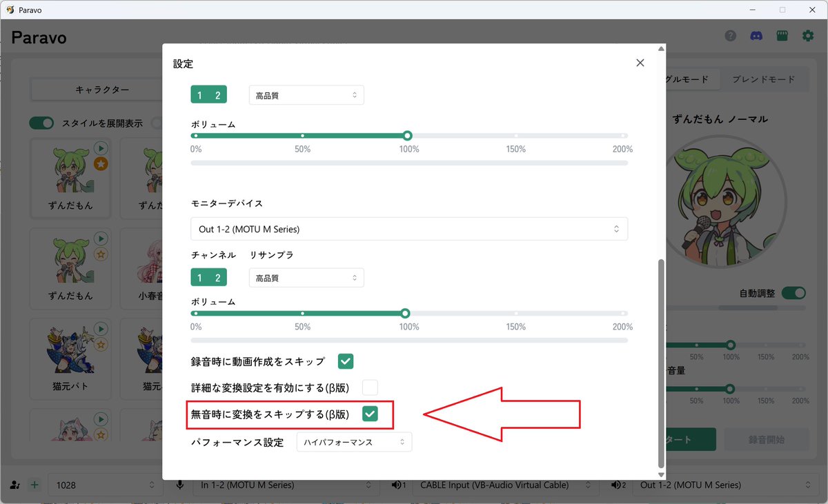828x504 pixels.
Task: Adjust the 音量 slider handle
Action: tap(730, 389)
